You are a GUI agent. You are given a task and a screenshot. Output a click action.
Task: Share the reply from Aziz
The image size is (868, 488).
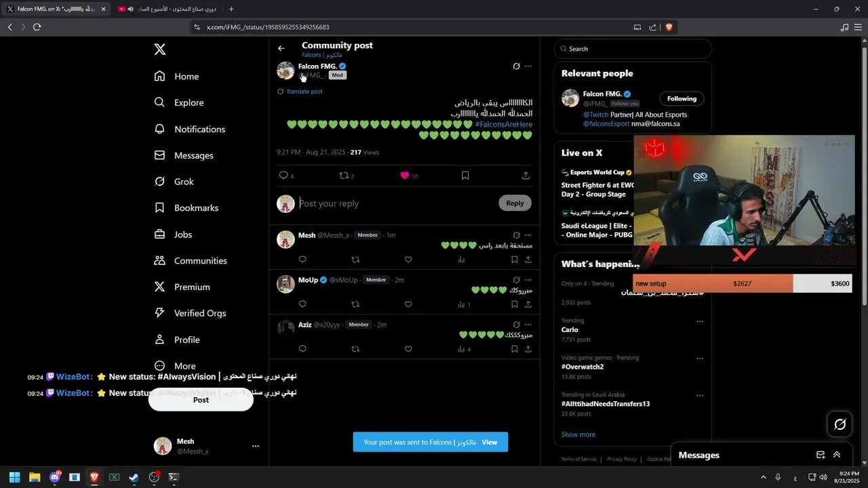point(528,349)
